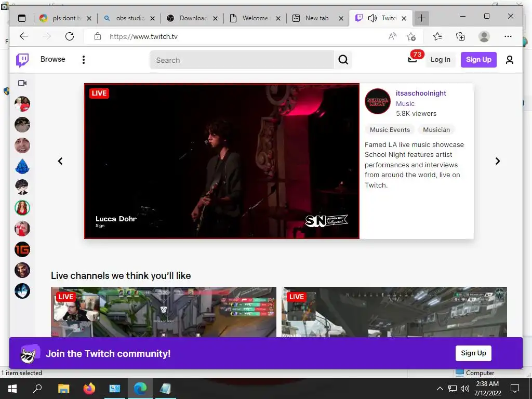Mute the Twitch tab via speaker icon
Screen dimensions: 532x399
[x=372, y=18]
